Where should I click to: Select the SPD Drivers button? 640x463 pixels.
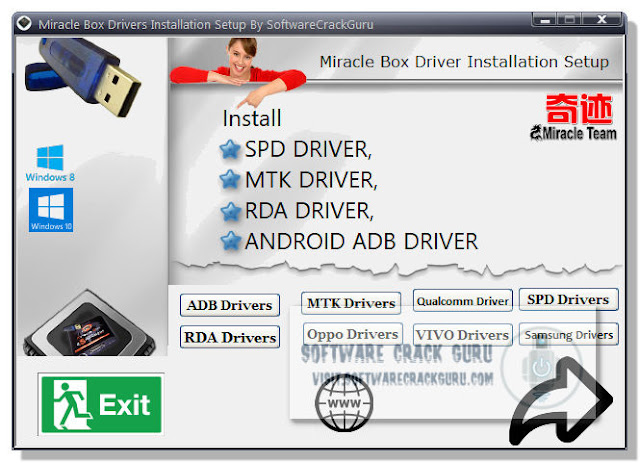(568, 299)
